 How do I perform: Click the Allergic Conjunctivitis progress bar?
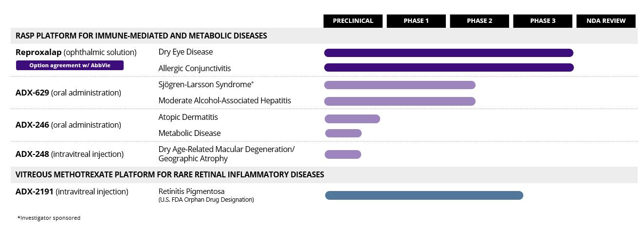tap(448, 68)
